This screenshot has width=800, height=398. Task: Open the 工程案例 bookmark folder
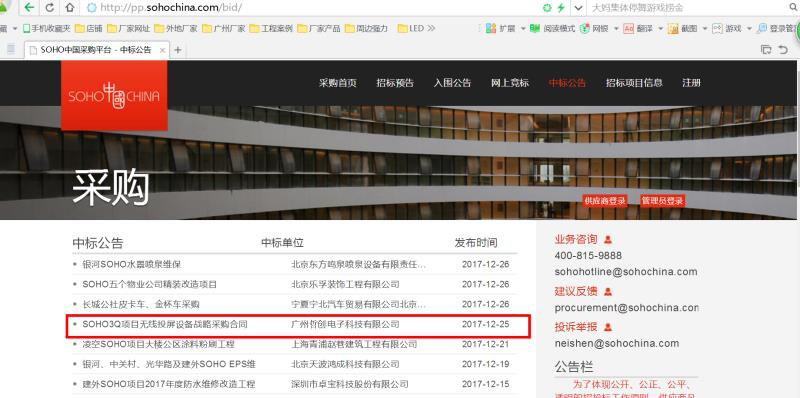click(271, 29)
